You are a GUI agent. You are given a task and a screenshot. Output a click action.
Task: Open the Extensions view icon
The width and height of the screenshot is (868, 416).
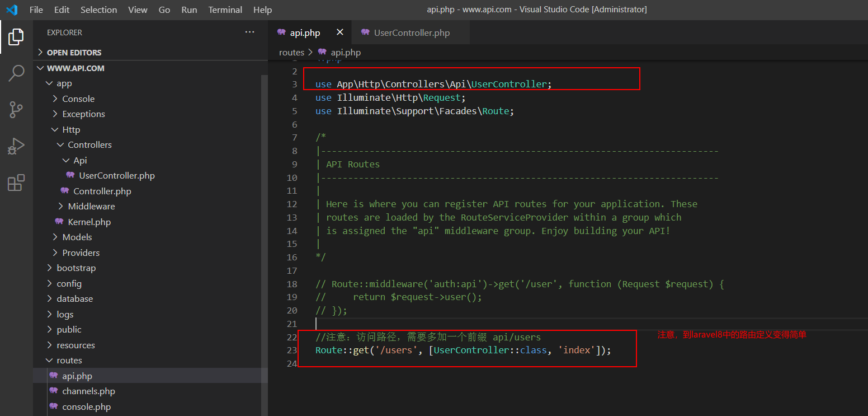click(16, 183)
